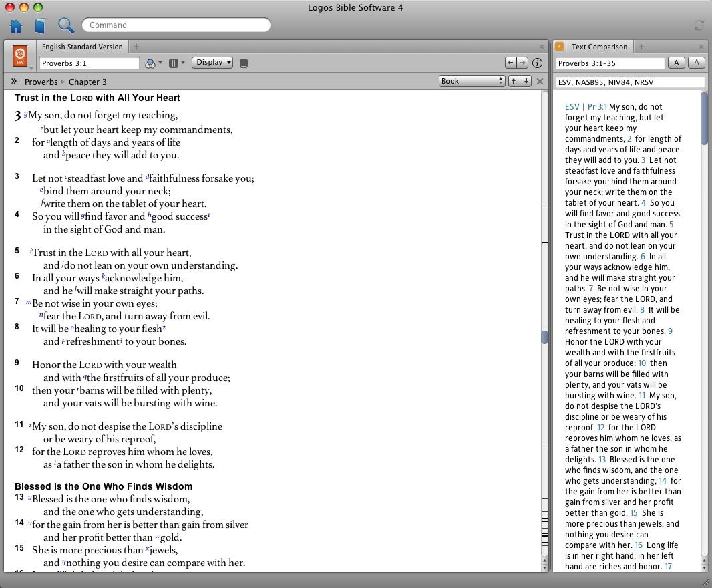Click verse number 9 link in Text Comparison

pos(670,331)
